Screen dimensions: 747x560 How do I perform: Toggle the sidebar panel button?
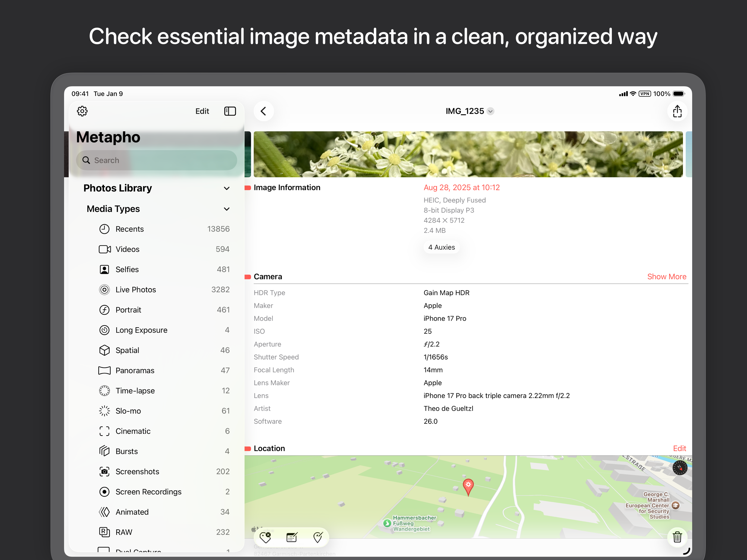pos(230,111)
